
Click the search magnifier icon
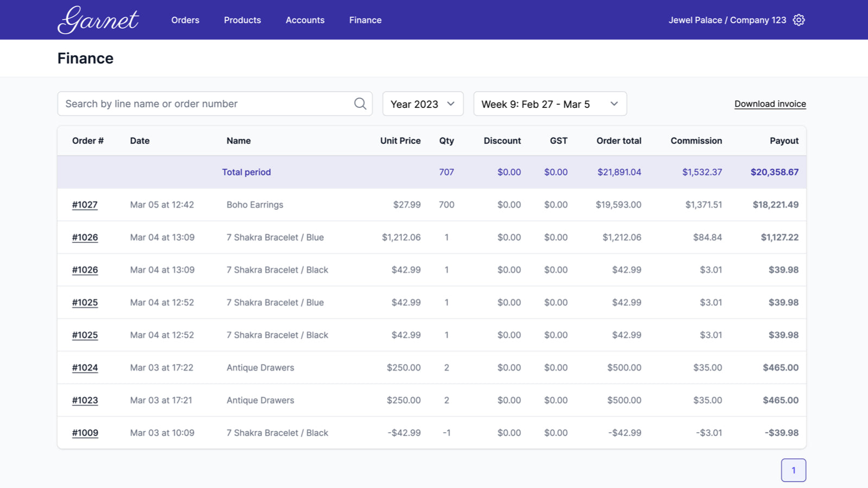coord(360,104)
